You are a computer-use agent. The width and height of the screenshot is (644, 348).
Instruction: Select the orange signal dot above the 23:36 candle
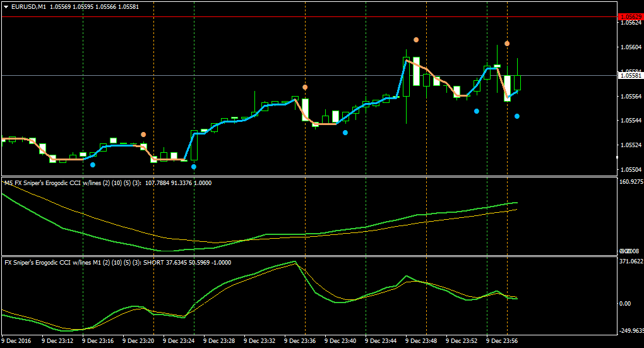coord(305,87)
